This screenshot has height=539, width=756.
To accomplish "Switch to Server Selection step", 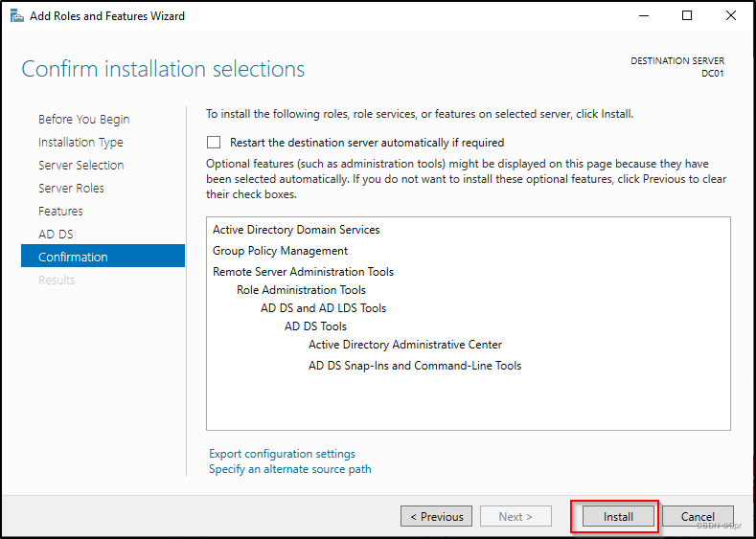I will click(81, 166).
